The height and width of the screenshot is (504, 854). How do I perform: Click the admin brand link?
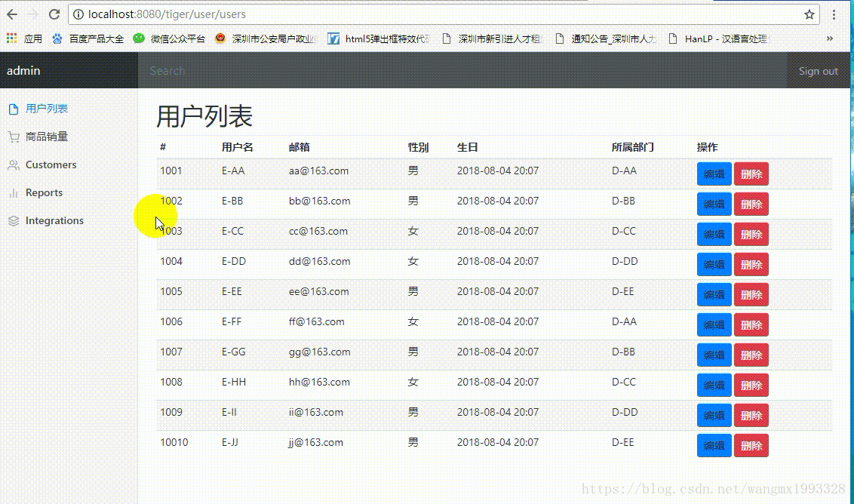tap(23, 71)
